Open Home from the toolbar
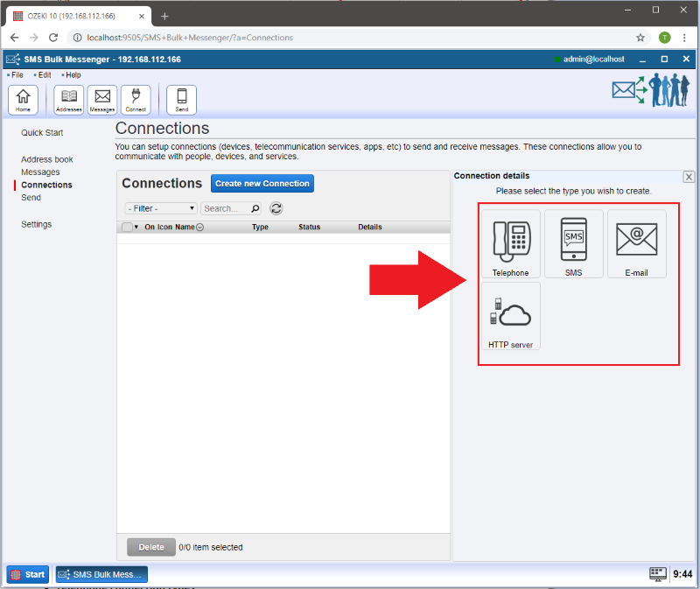Viewport: 700px width, 589px height. click(x=23, y=100)
